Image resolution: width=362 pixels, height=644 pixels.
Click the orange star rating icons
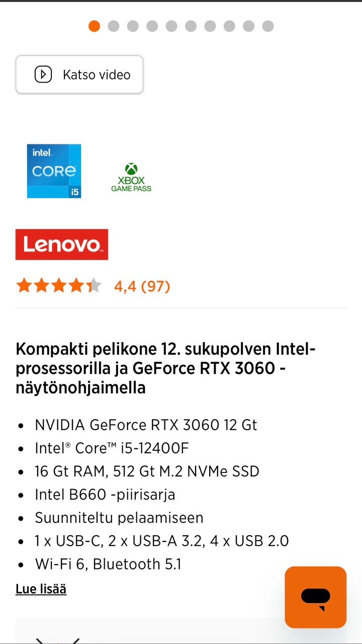tap(58, 286)
